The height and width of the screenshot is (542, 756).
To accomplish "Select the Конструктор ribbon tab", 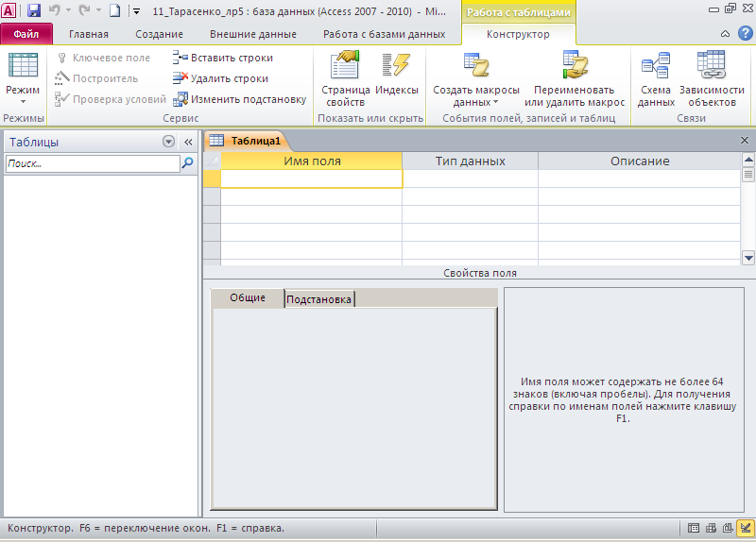I will [x=518, y=34].
